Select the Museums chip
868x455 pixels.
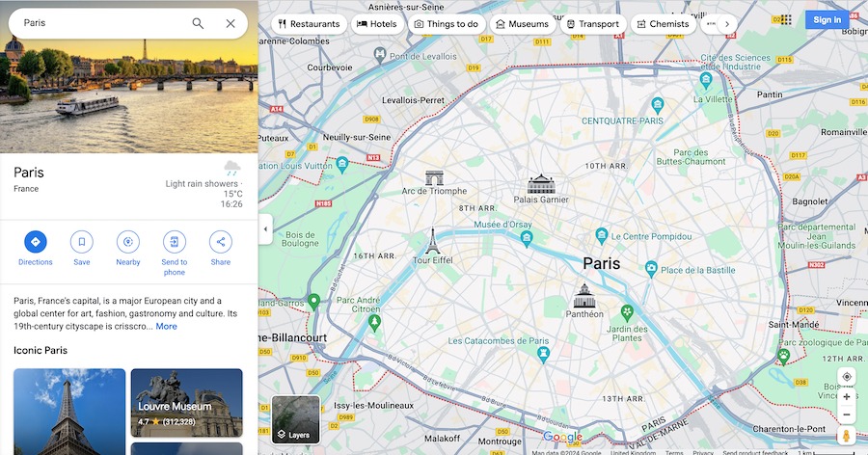(523, 24)
